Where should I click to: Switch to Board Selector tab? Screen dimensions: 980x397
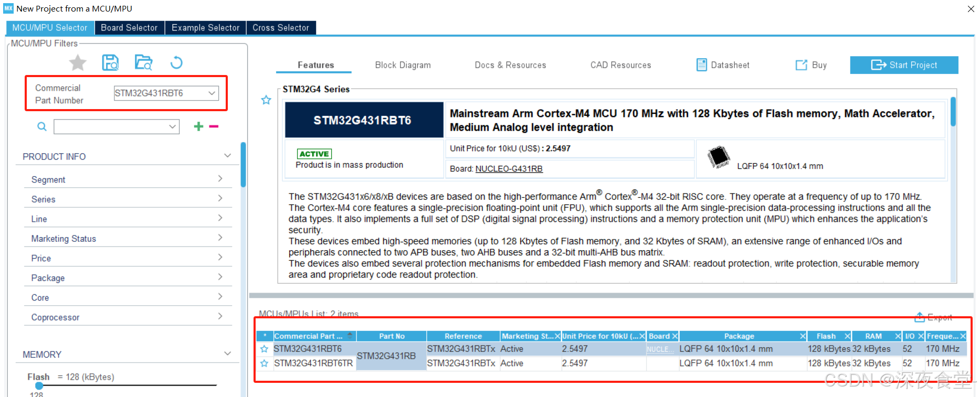click(x=129, y=28)
